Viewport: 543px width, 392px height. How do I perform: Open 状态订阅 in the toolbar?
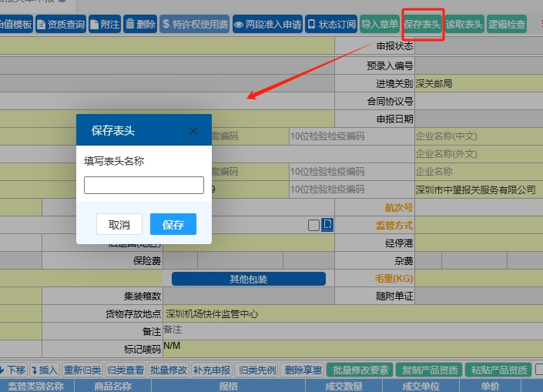point(331,25)
